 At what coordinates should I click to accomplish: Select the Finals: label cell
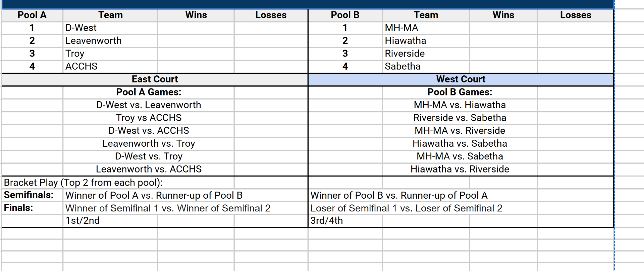coord(18,208)
